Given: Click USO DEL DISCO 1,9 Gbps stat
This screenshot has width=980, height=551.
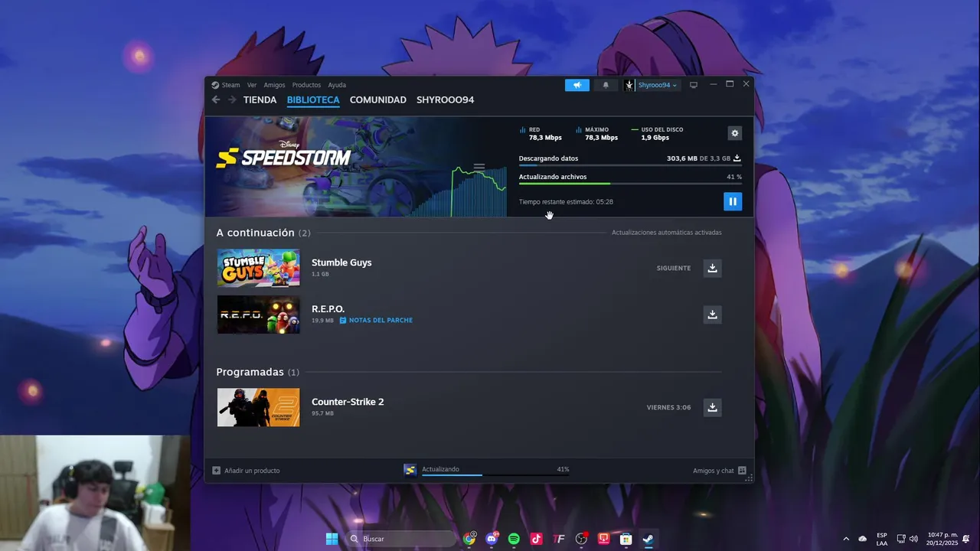Looking at the screenshot, I should tap(657, 134).
